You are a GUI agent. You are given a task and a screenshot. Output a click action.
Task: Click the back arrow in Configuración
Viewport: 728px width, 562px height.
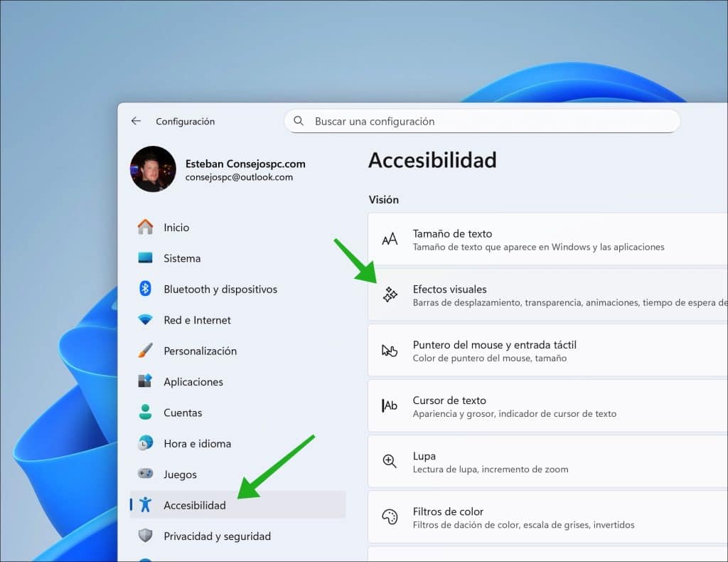tap(136, 121)
